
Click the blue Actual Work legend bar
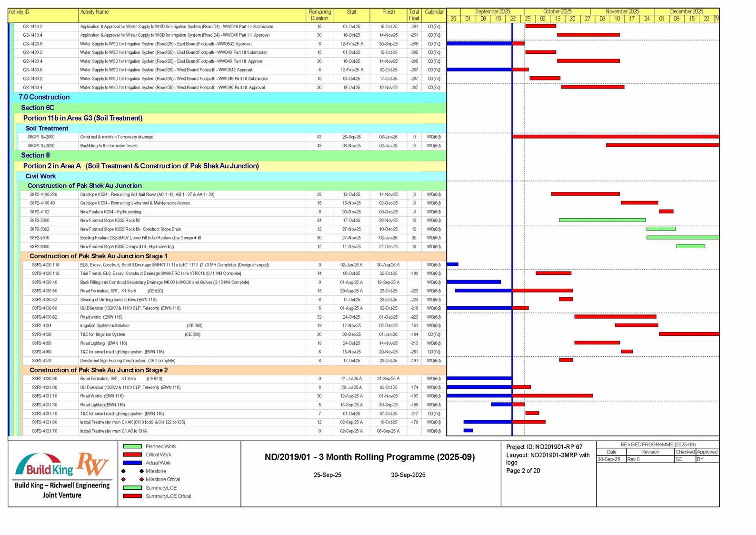tap(132, 463)
